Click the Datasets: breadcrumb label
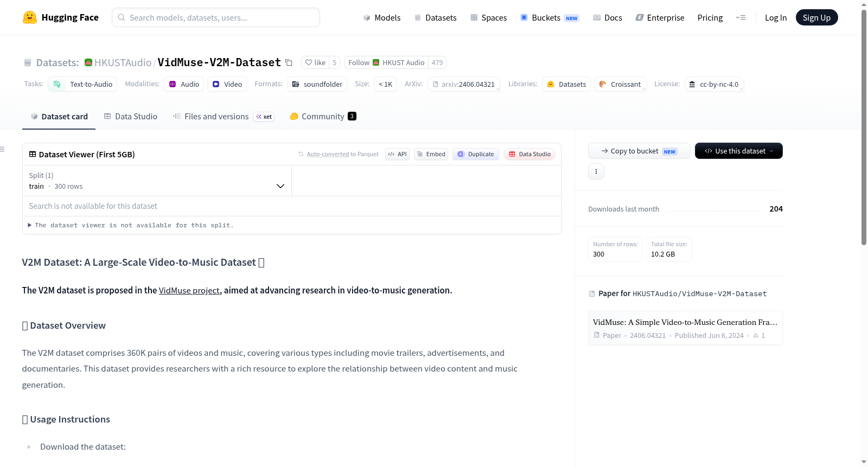Image resolution: width=868 pixels, height=467 pixels. (x=58, y=62)
